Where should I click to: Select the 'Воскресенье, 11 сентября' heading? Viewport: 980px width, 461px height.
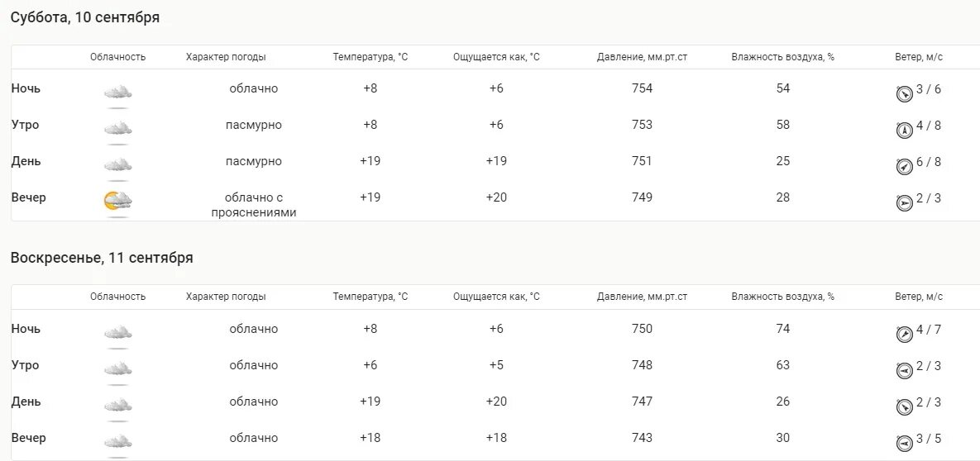tap(102, 258)
